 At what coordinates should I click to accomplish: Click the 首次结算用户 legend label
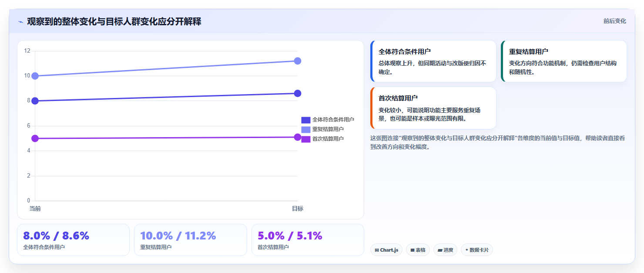point(328,139)
